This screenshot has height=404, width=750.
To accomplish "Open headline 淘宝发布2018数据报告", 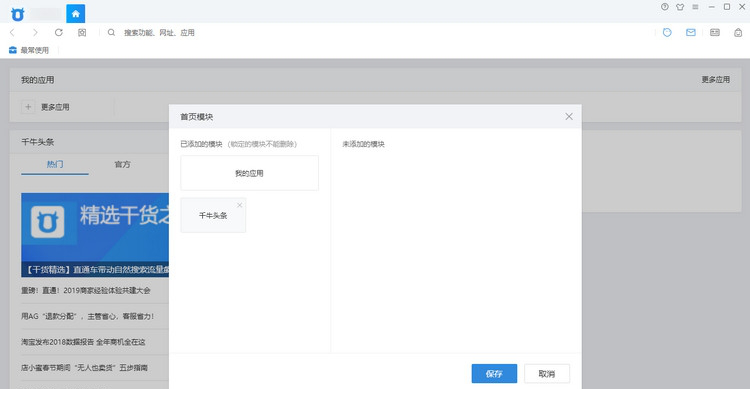I will (83, 342).
